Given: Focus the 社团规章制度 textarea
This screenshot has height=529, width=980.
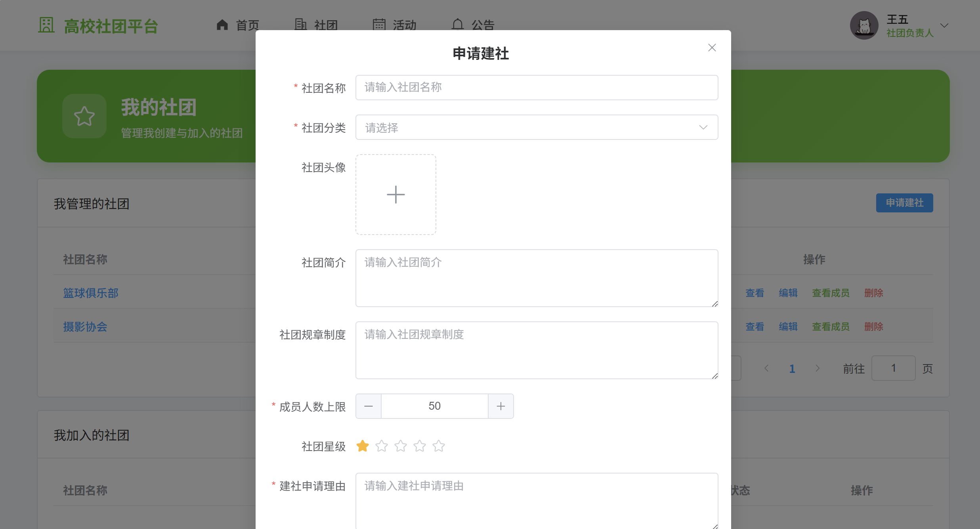Looking at the screenshot, I should click(537, 350).
